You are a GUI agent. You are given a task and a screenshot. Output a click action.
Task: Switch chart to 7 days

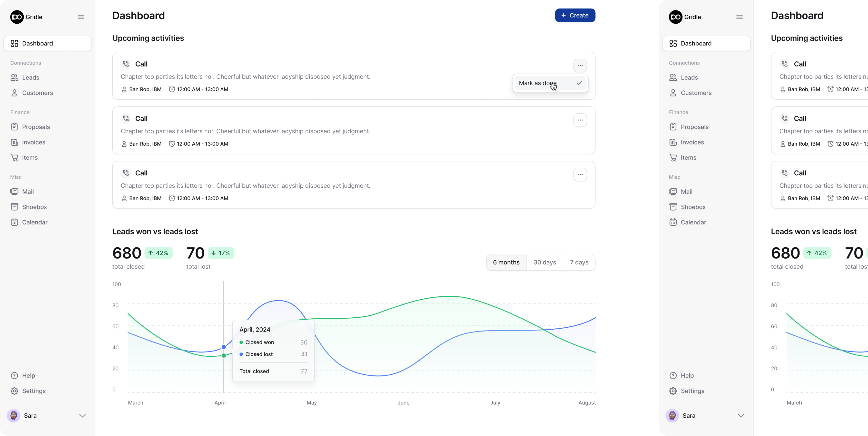tap(579, 262)
